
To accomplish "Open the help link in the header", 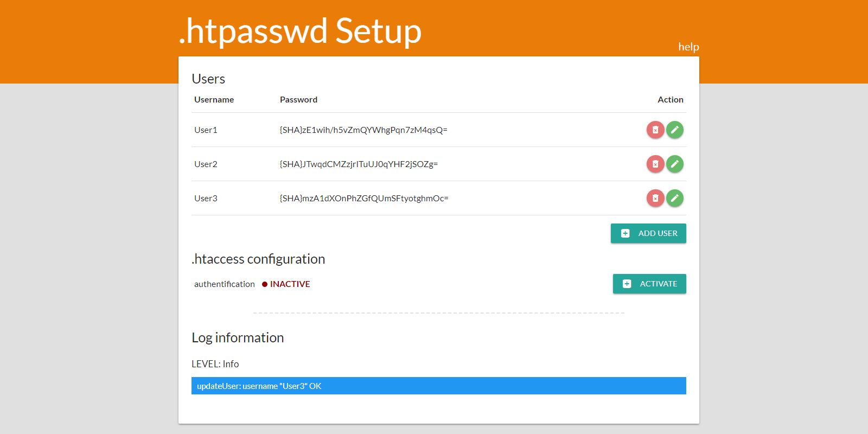I will coord(688,47).
